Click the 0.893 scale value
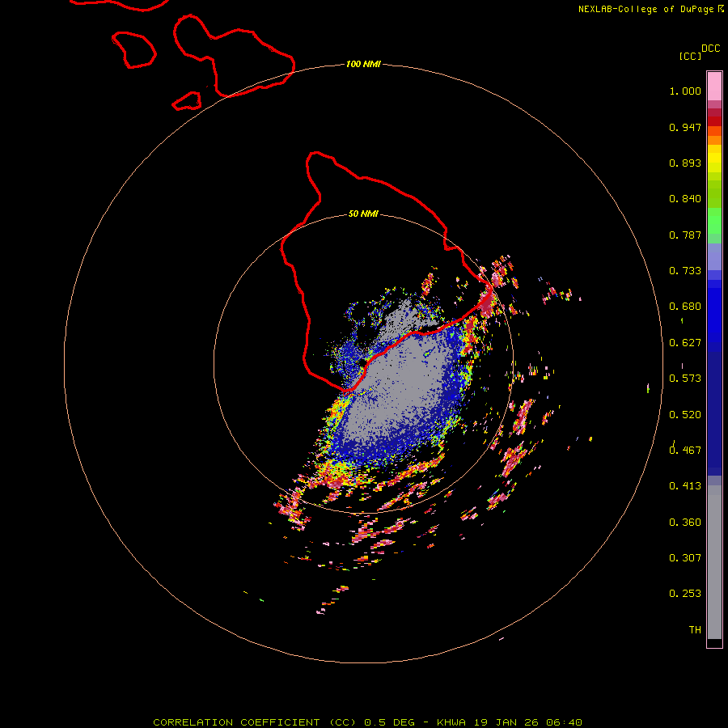Viewport: 728px width, 728px height. (x=685, y=163)
